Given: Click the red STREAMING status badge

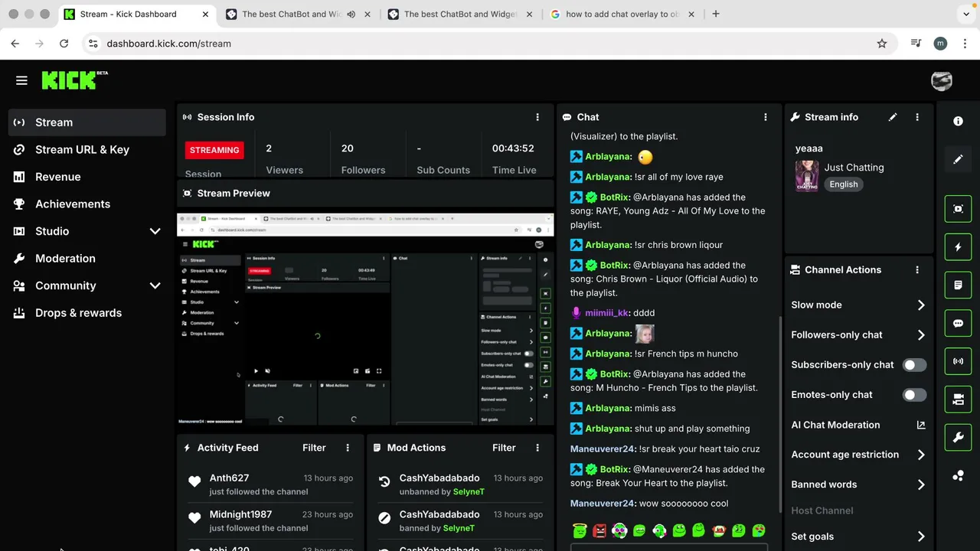Looking at the screenshot, I should pos(214,150).
